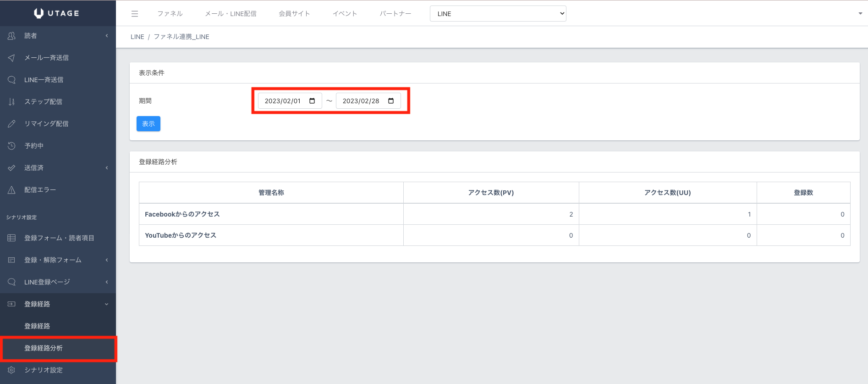Open calendar picker on end date
This screenshot has height=384, width=868.
click(x=391, y=101)
